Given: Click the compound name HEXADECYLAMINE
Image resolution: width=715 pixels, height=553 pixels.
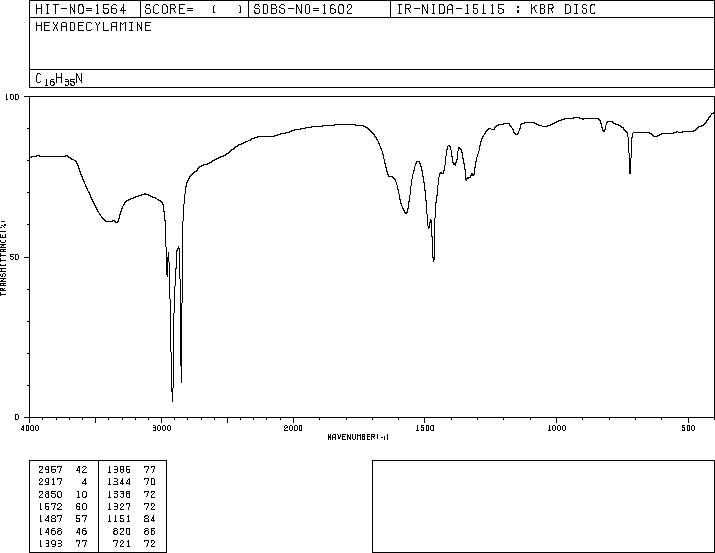Looking at the screenshot, I should [x=93, y=26].
